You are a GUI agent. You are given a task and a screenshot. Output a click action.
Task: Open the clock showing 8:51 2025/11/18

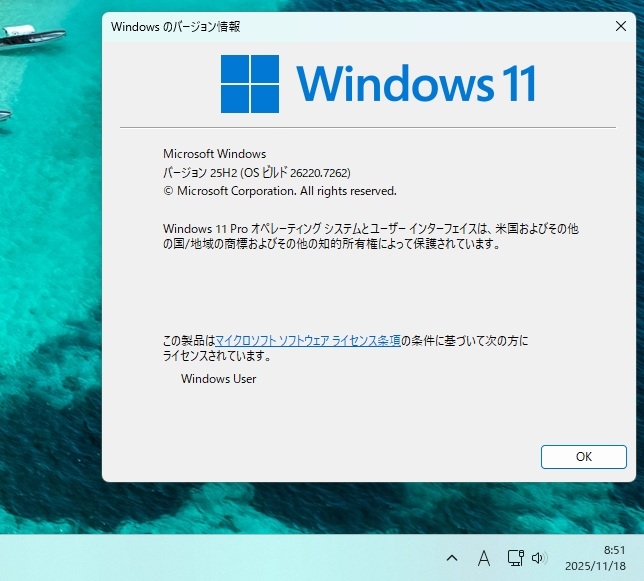pyautogui.click(x=595, y=558)
